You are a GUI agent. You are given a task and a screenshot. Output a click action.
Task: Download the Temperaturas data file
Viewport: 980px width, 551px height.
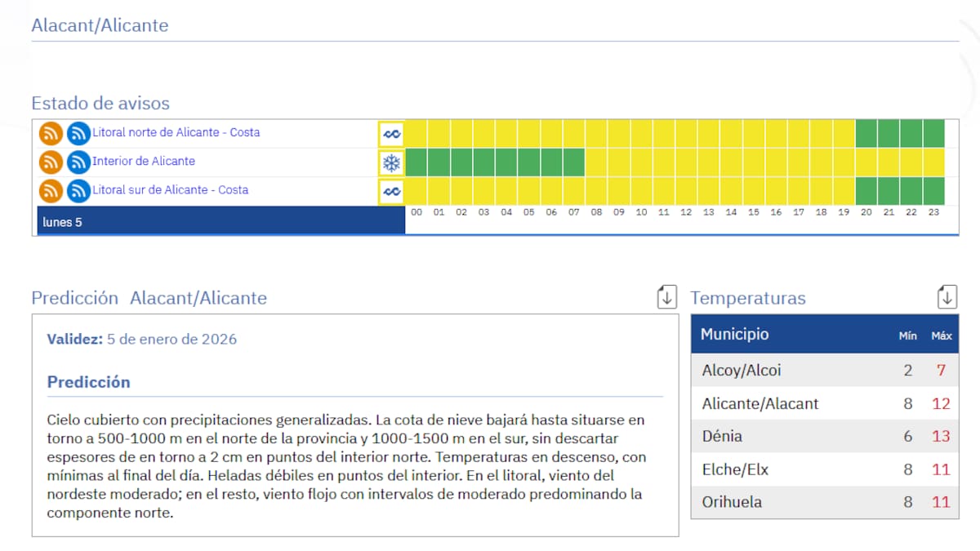pos(947,296)
